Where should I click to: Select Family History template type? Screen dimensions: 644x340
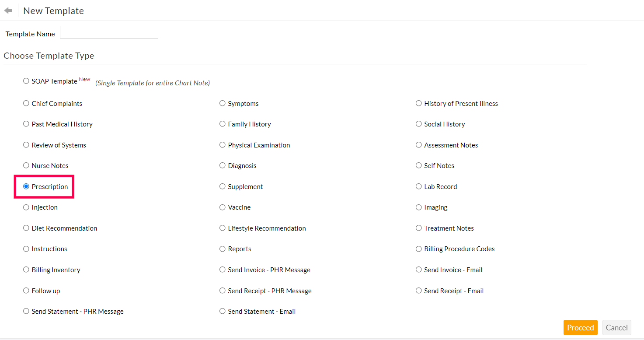point(222,124)
